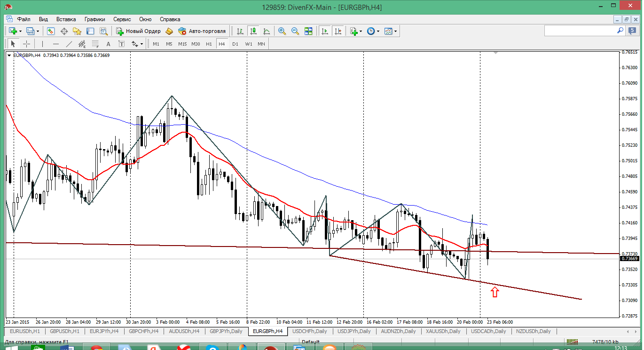
Task: Open the Окно menu
Action: point(145,19)
